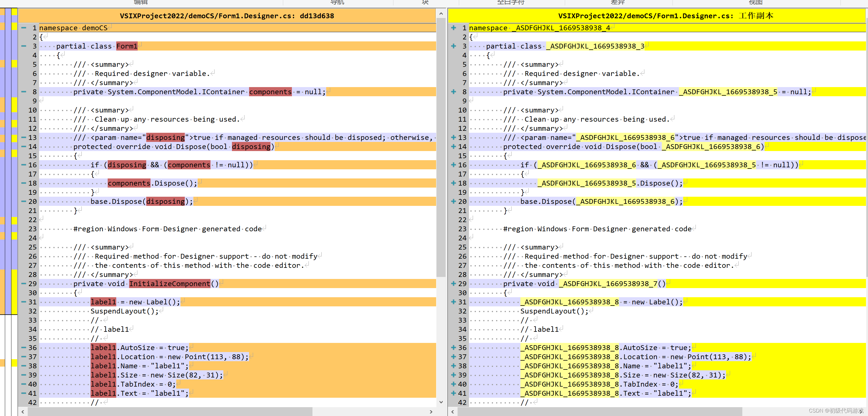Click the plus marker on right line 16
868x416 pixels.
click(x=454, y=165)
